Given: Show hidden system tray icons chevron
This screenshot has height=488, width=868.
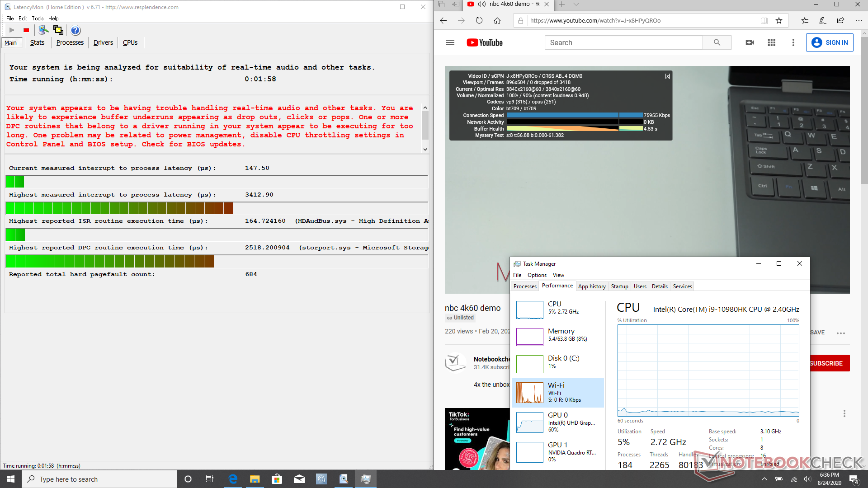Looking at the screenshot, I should click(x=764, y=479).
